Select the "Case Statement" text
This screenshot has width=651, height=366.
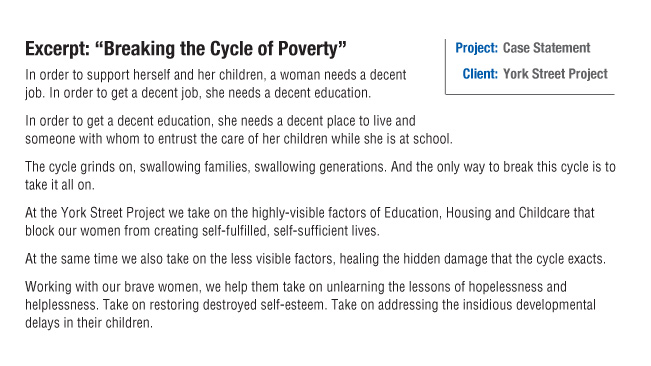[x=546, y=48]
